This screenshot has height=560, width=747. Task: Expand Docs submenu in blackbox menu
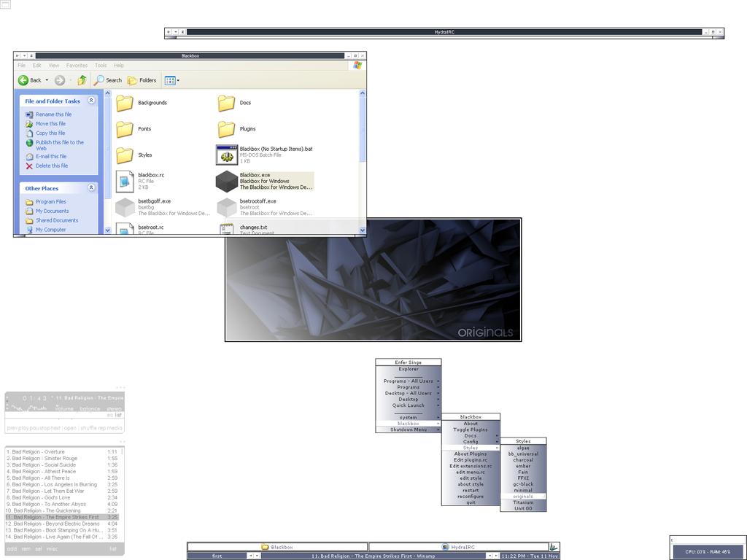pyautogui.click(x=471, y=436)
